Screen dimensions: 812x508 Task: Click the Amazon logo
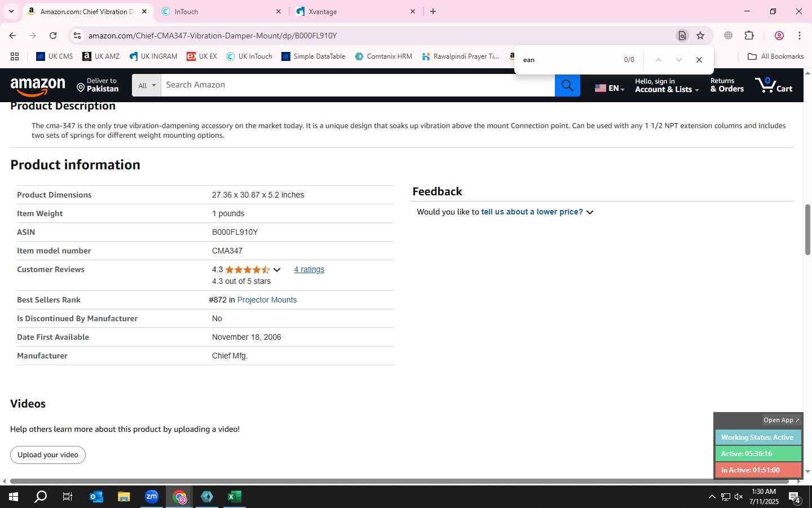click(38, 86)
